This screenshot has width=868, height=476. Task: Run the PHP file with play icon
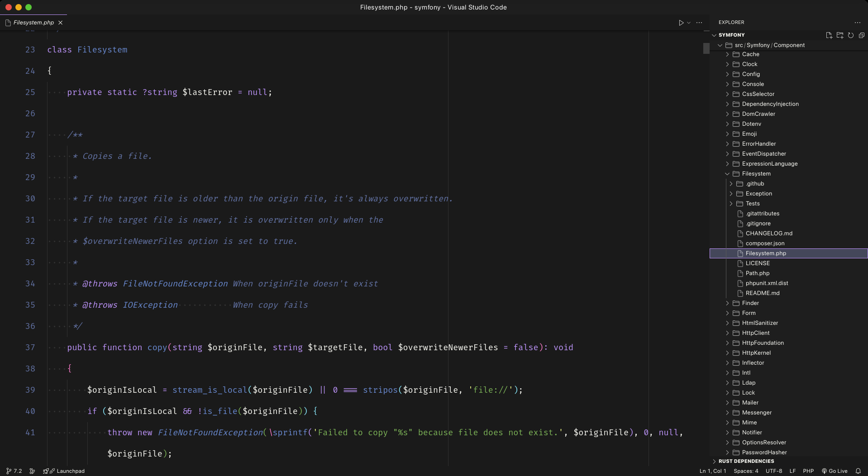pyautogui.click(x=681, y=23)
